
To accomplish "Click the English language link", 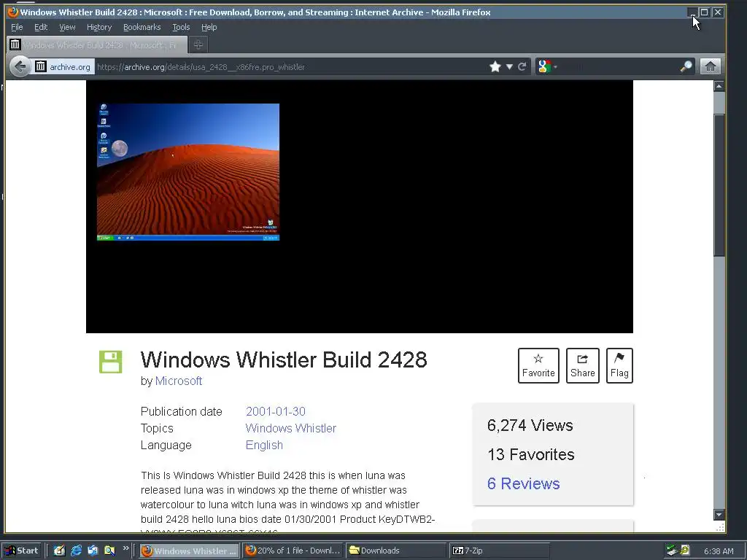I will pos(264,445).
